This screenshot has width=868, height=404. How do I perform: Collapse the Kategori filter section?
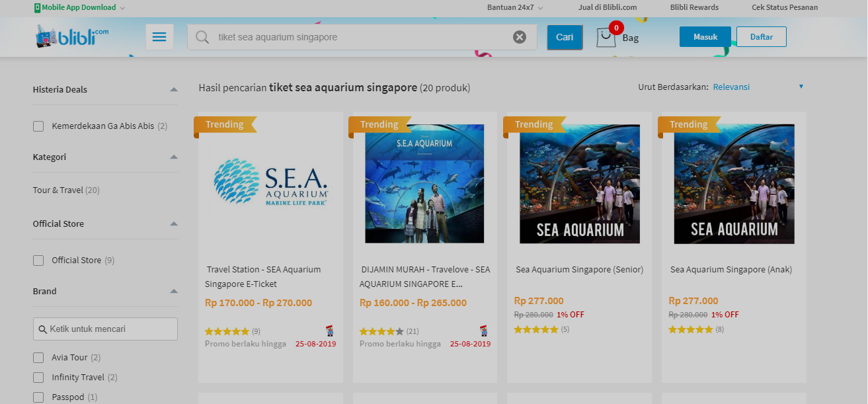[x=174, y=157]
